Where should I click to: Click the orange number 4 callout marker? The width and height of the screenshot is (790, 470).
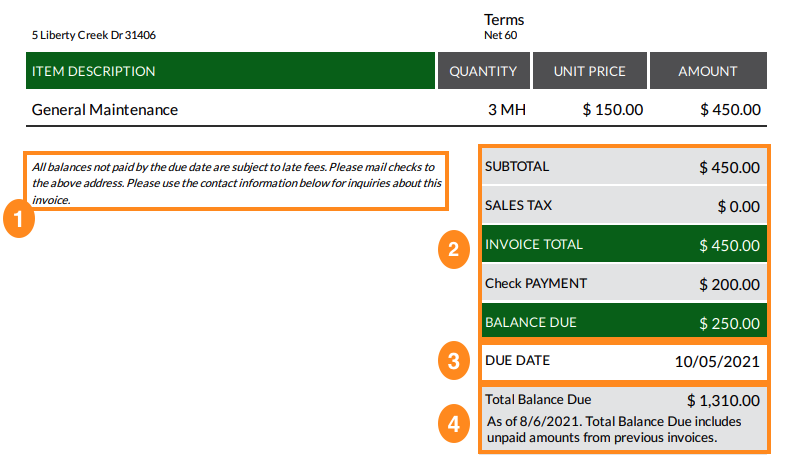453,422
